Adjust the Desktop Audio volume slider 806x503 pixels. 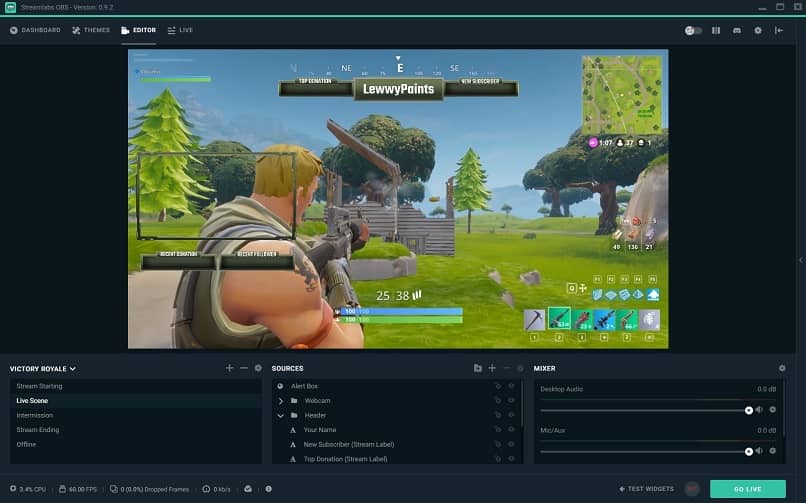[645, 410]
